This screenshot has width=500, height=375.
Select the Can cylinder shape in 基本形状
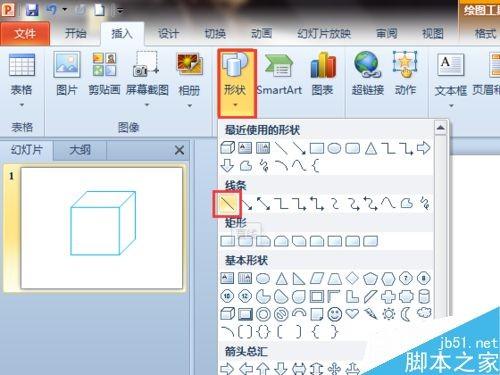point(424,296)
